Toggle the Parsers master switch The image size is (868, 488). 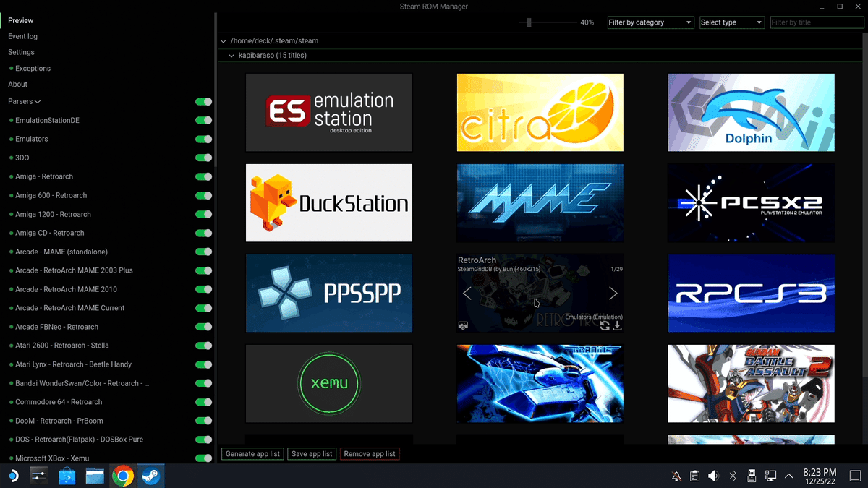(x=203, y=102)
